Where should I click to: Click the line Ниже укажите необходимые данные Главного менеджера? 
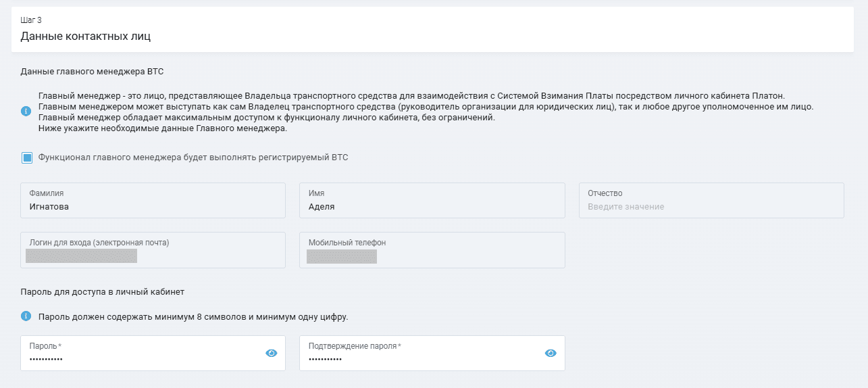click(x=163, y=128)
